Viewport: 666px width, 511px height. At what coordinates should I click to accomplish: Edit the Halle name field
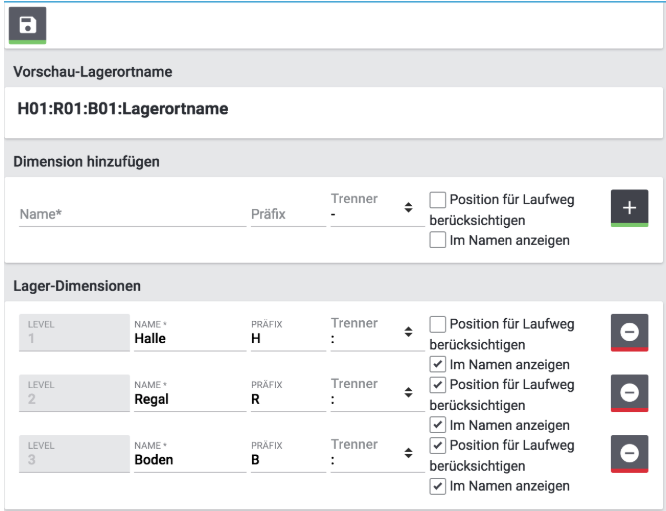[190, 333]
